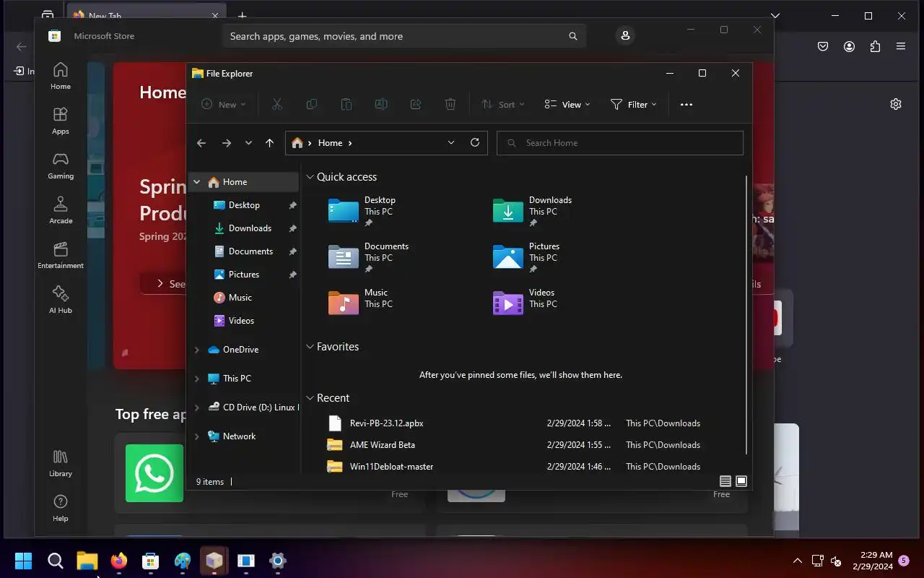Open the New dropdown in File Explorer
The height and width of the screenshot is (578, 924).
click(224, 105)
